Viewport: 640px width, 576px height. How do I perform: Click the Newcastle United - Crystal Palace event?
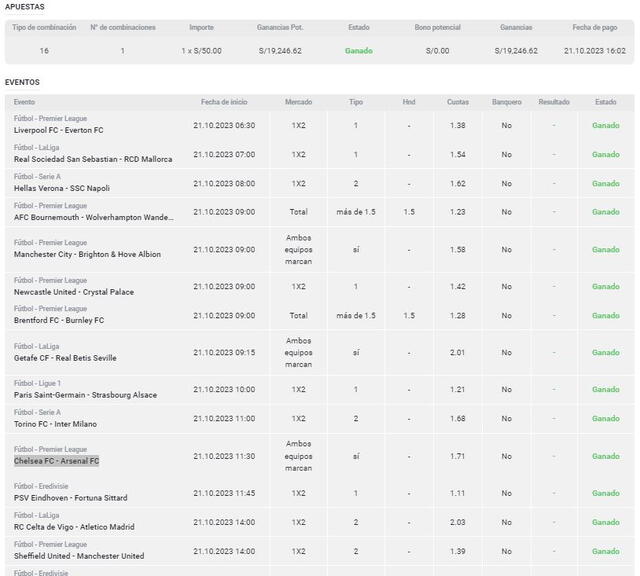coord(73,292)
